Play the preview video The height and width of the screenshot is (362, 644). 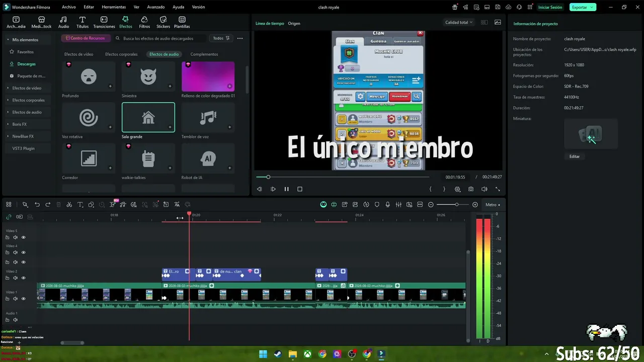pyautogui.click(x=273, y=189)
